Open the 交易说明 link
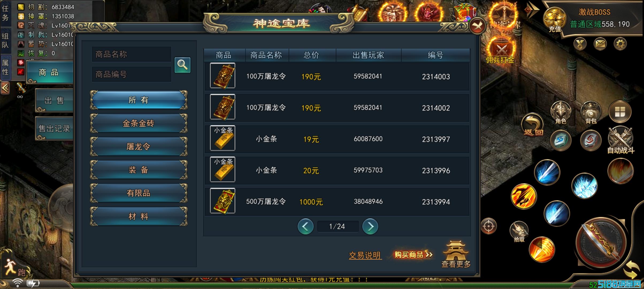This screenshot has height=289, width=644. (x=365, y=255)
